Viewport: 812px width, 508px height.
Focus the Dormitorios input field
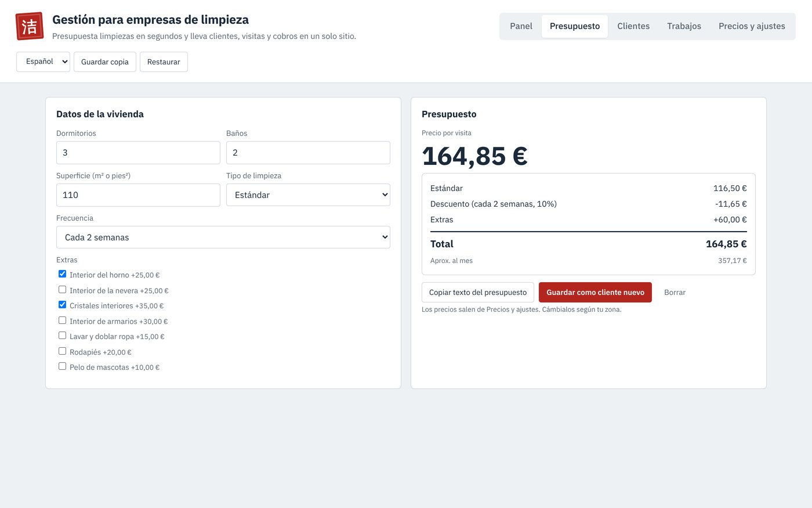point(138,153)
